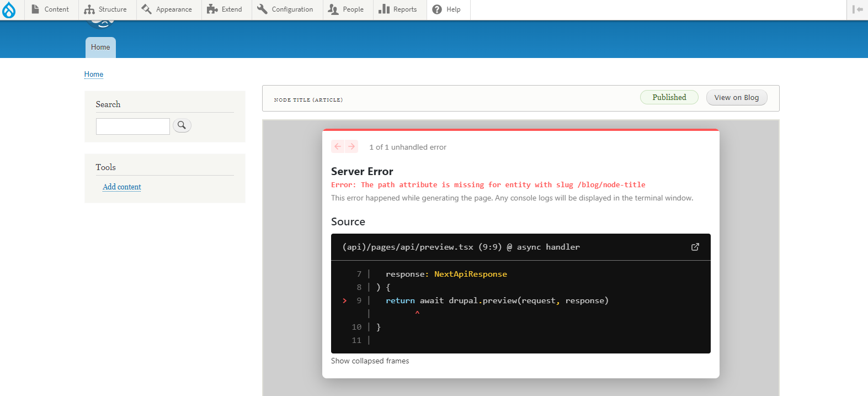Screen dimensions: 868x396
Task: Click the red path attribute missing error message
Action: (x=488, y=185)
